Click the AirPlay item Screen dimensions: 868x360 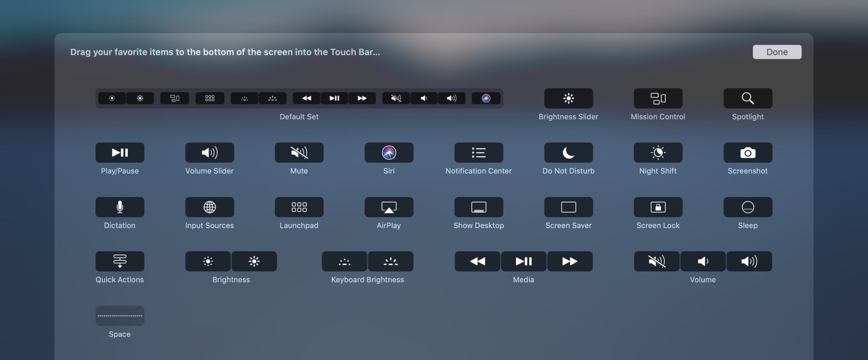(389, 207)
